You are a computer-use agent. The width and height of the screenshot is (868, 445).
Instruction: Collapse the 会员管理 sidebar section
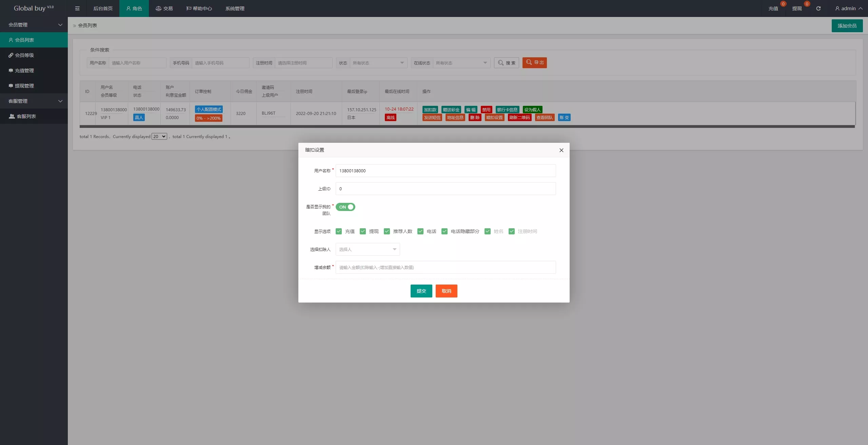[34, 25]
